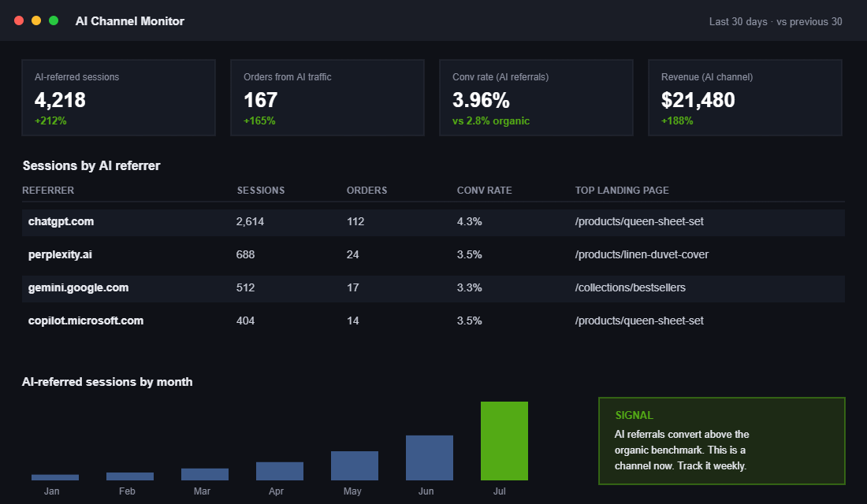Open the Revenue (AI channel) card
Viewport: 867px width, 504px height.
pyautogui.click(x=745, y=98)
